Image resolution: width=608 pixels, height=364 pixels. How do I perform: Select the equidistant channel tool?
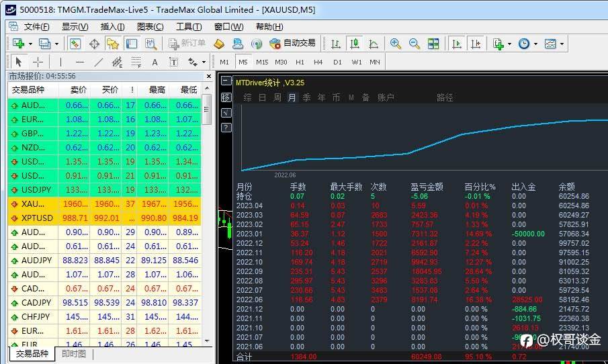tap(117, 62)
